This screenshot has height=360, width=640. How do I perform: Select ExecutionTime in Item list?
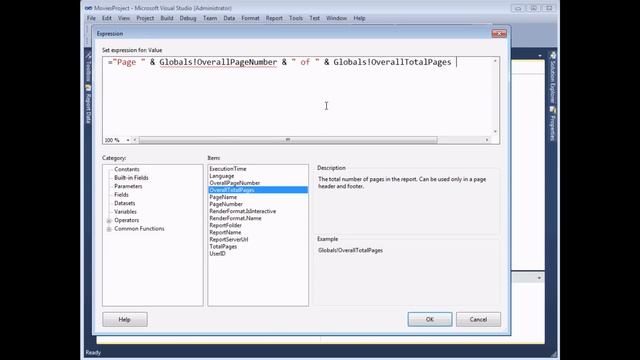[x=258, y=169]
